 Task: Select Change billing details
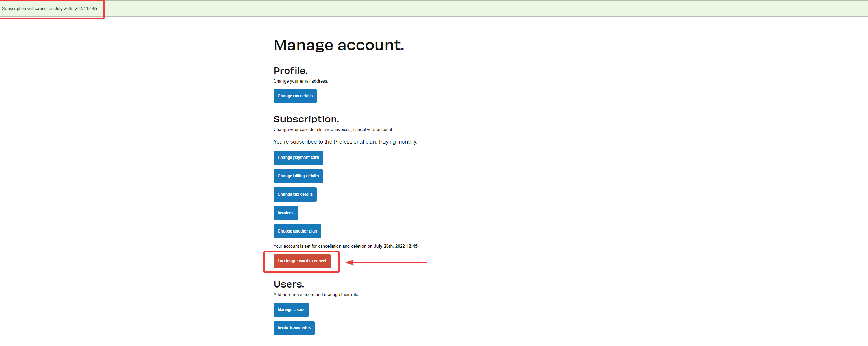(x=298, y=176)
